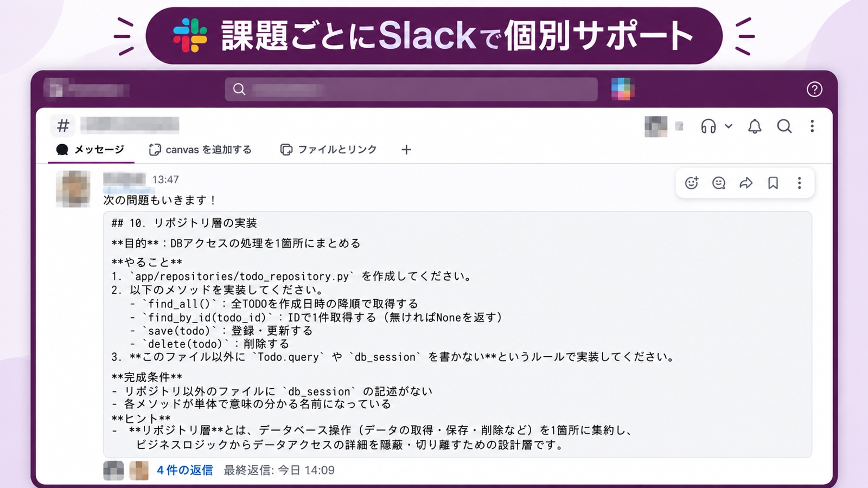
Task: Click the line **目的**：DBアクセスの処理を1箇所にまとめる
Action: [236, 243]
